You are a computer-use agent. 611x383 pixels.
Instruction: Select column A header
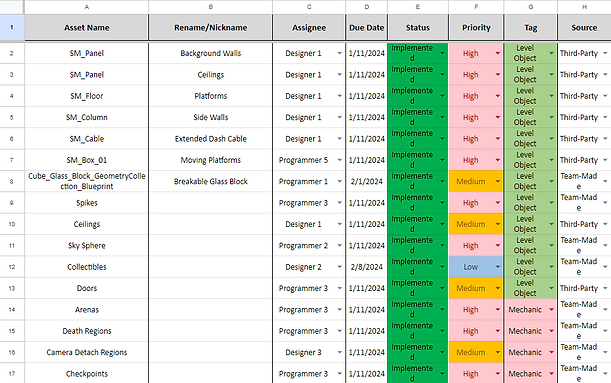tap(87, 7)
